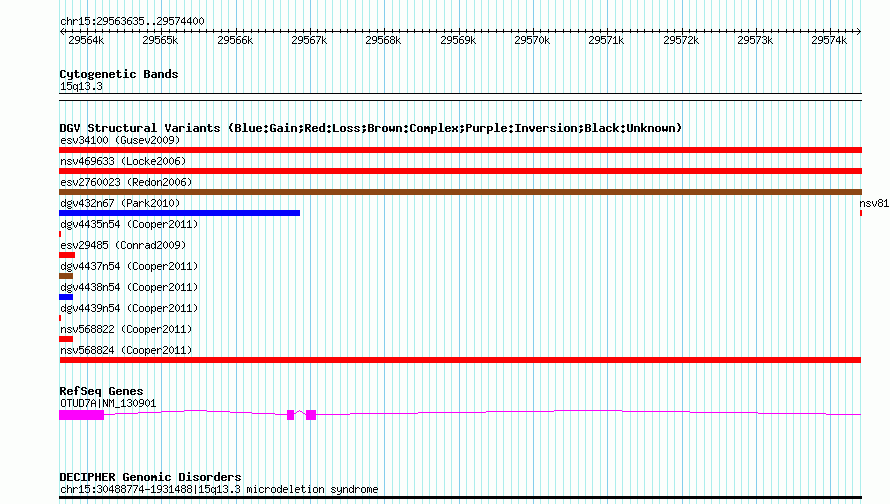Open the nsv469633 (Locke2006) label

123,161
